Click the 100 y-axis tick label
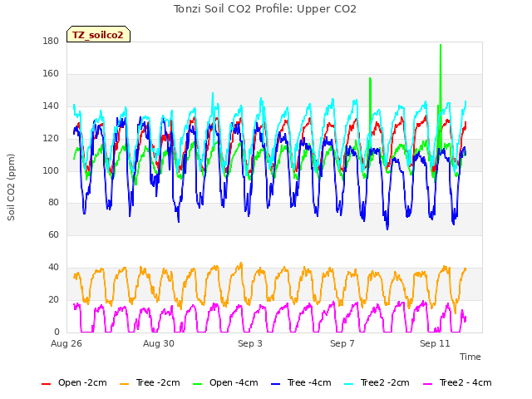Image resolution: width=532 pixels, height=399 pixels. point(51,170)
